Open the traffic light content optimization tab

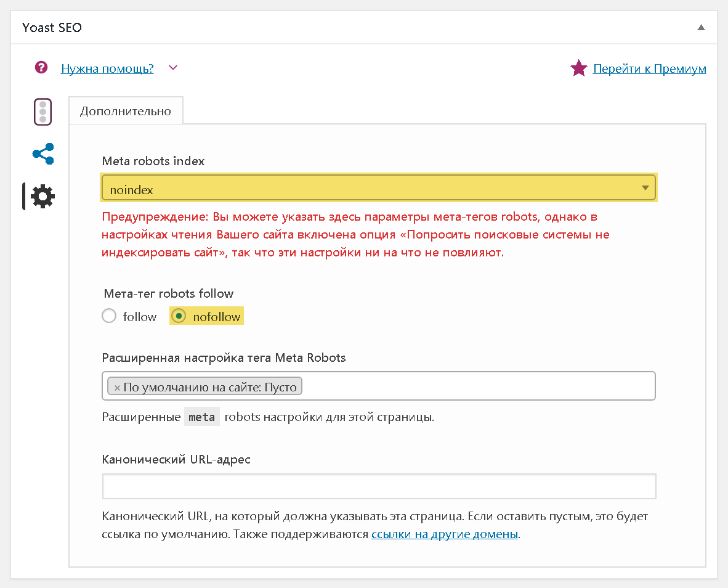(42, 112)
